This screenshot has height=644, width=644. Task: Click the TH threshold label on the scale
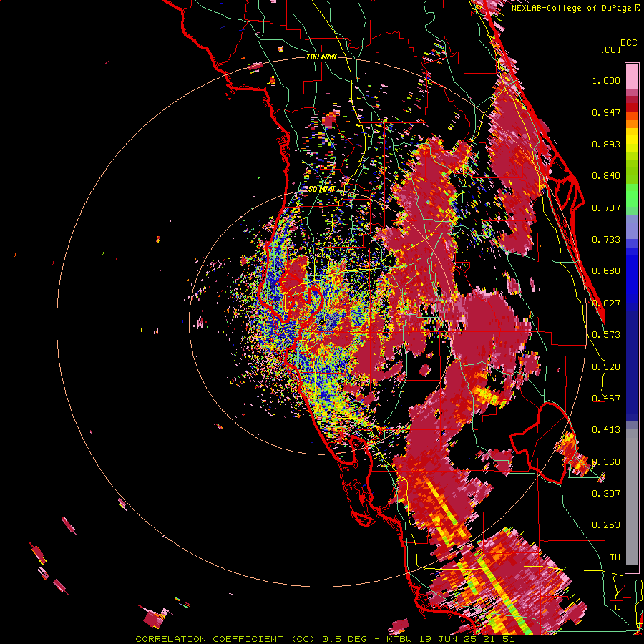pyautogui.click(x=615, y=557)
